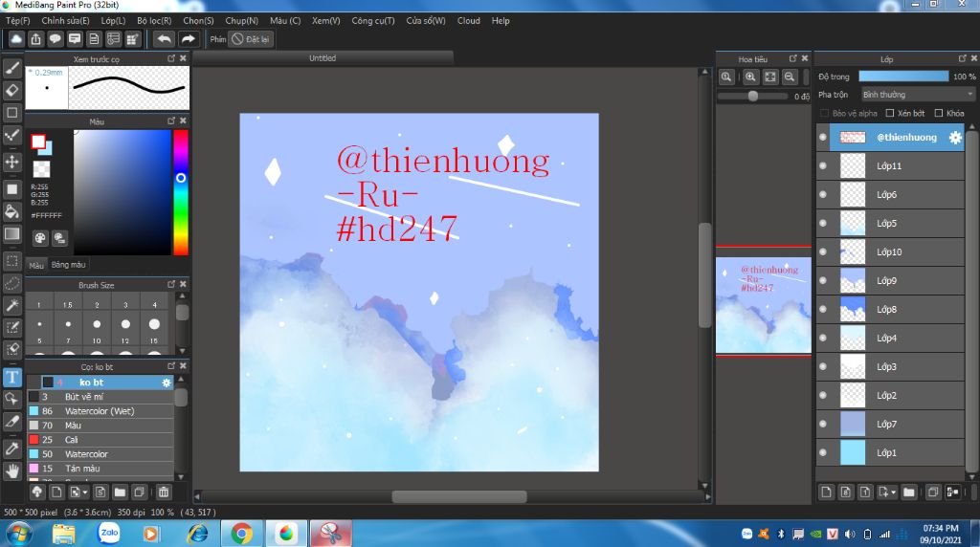Select the Eyedropper tool

click(x=11, y=449)
